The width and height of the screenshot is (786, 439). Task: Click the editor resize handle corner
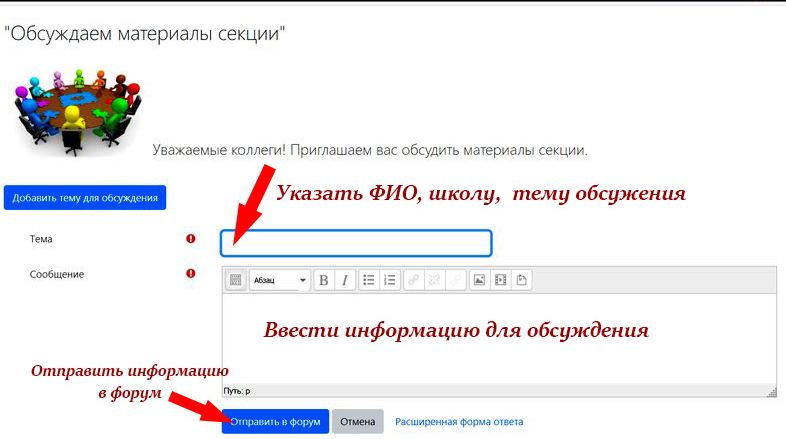click(771, 392)
